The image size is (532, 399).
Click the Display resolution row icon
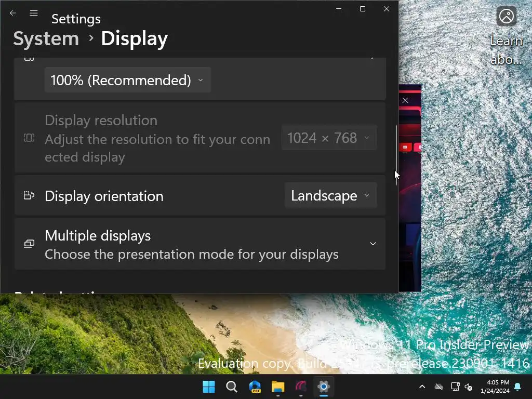pyautogui.click(x=29, y=138)
